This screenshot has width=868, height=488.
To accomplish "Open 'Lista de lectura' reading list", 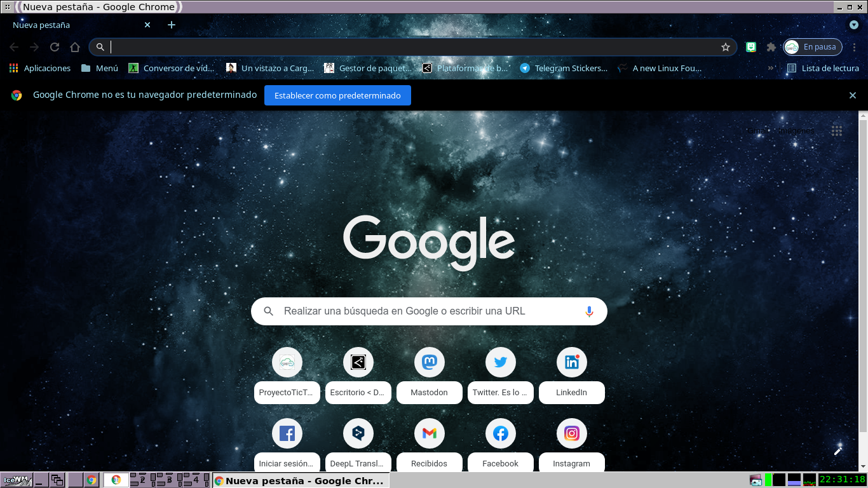I will [x=823, y=68].
